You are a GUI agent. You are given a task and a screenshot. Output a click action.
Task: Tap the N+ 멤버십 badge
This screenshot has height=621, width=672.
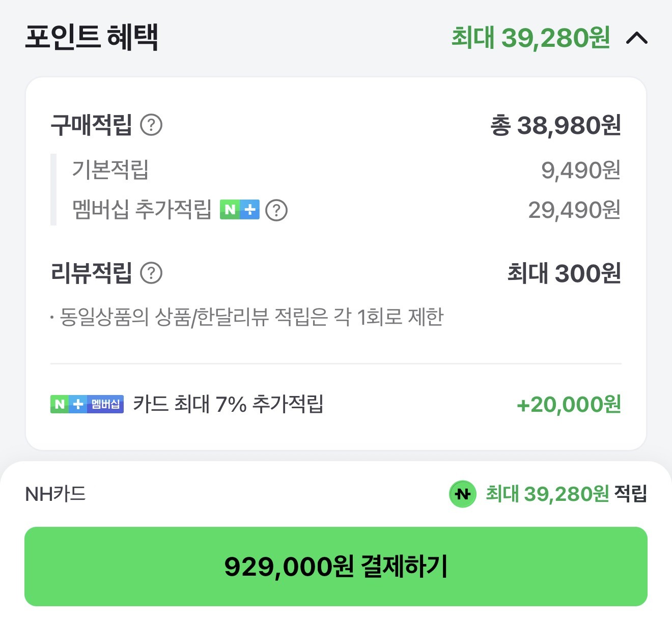[x=87, y=404]
